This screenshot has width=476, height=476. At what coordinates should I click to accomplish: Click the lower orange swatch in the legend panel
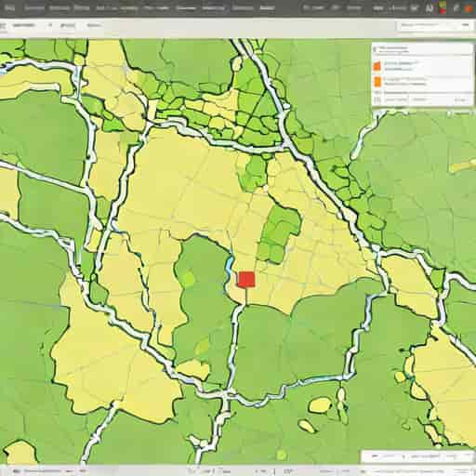pos(377,81)
